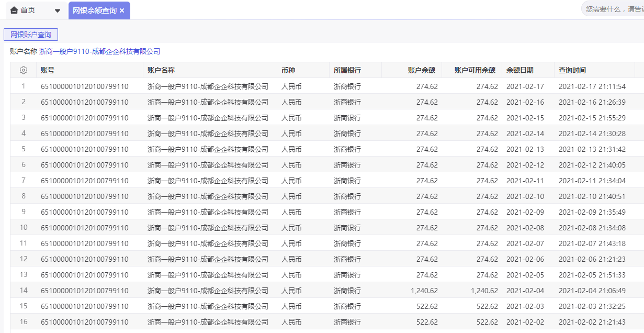This screenshot has width=644, height=333.
Task: Close the 网银余额查询 tab with its X icon
Action: point(122,10)
